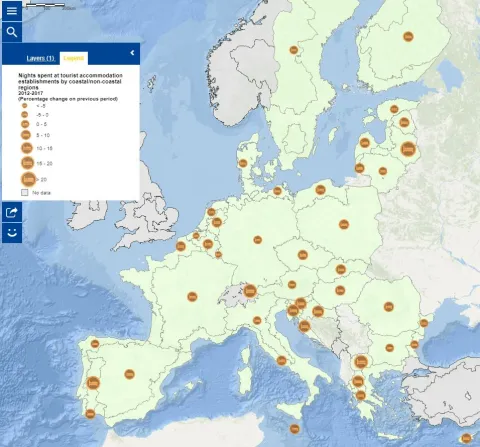Click the inland Lithuania marker
This screenshot has height=447, width=480.
click(x=383, y=171)
